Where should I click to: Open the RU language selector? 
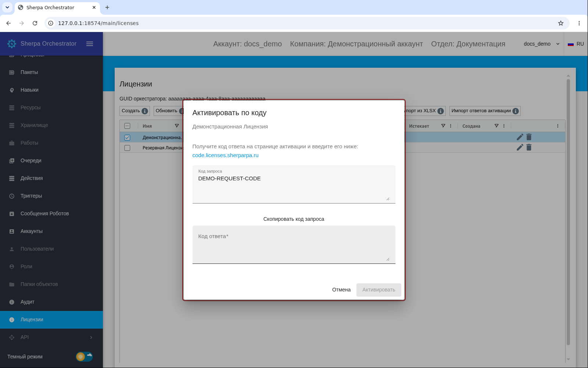pyautogui.click(x=576, y=44)
